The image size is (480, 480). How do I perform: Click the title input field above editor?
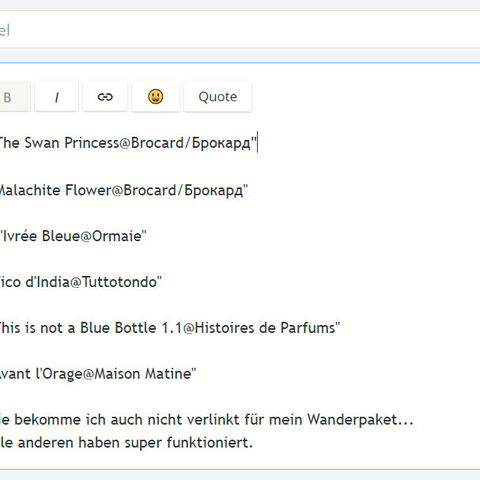pyautogui.click(x=240, y=29)
